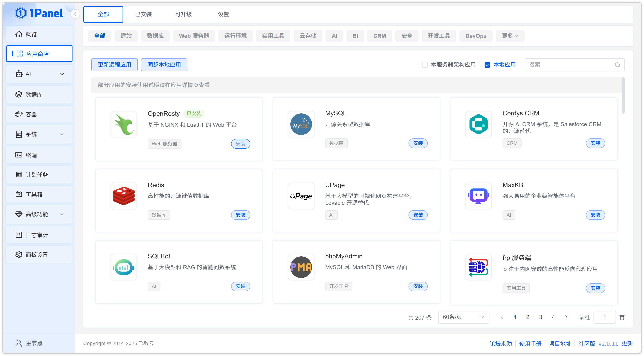644x356 pixels.
Task: Enable the 本服务器架构应用 checkbox
Action: click(x=425, y=65)
